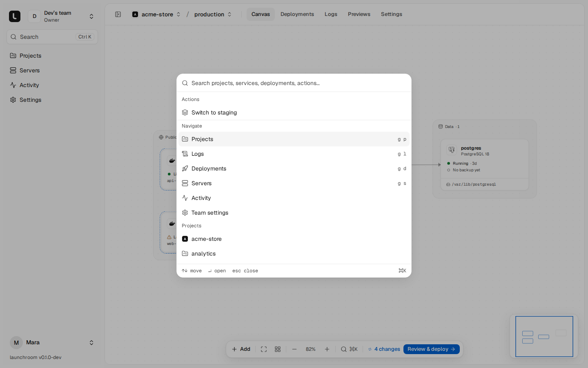This screenshot has height=368, width=588.
Task: Click the 82% zoom level
Action: pyautogui.click(x=311, y=349)
